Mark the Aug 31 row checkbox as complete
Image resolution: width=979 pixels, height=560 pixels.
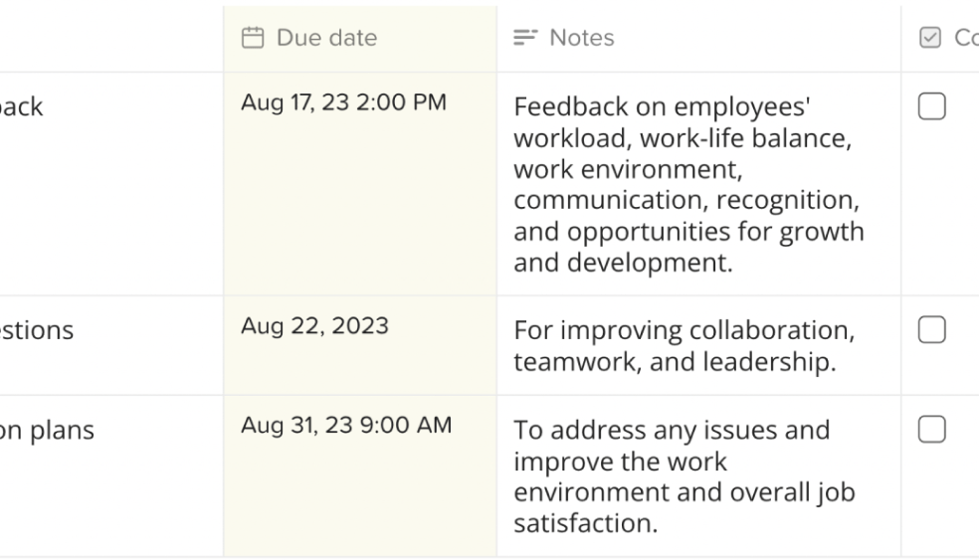[x=931, y=429]
